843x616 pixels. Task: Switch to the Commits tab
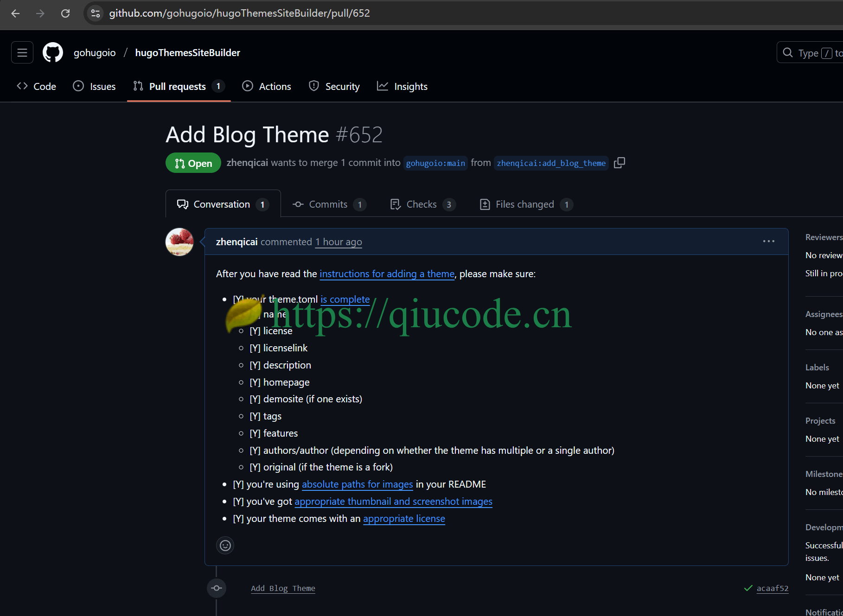pos(328,204)
